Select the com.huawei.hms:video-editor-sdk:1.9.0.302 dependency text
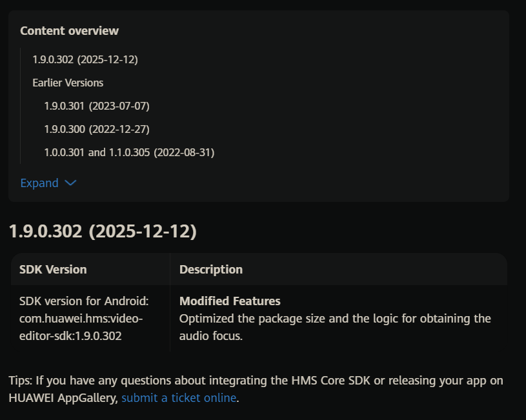 pos(81,327)
